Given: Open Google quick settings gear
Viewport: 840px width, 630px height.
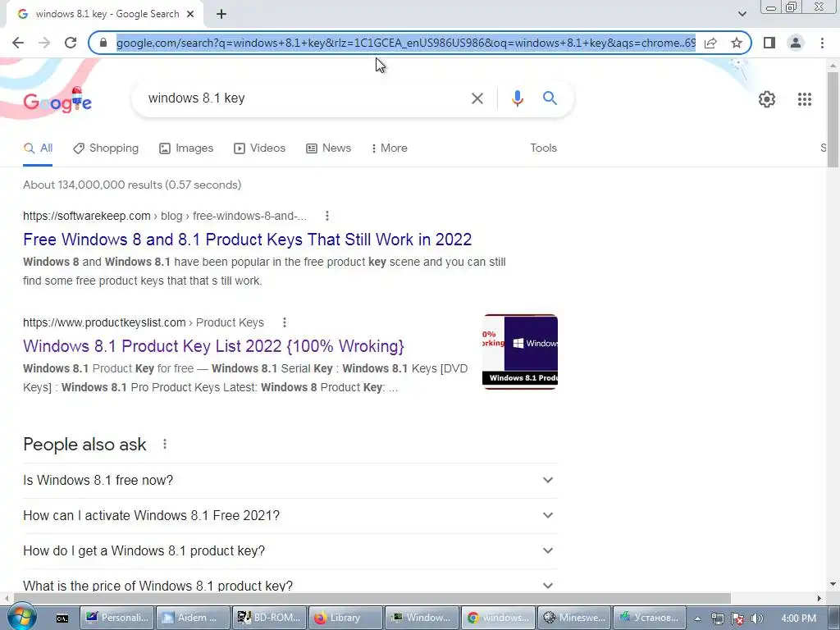Looking at the screenshot, I should pos(767,99).
